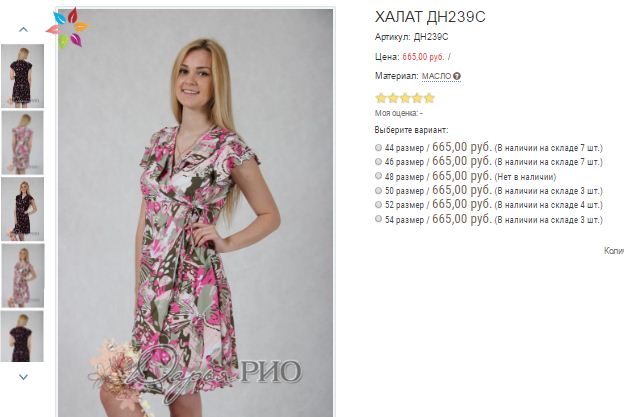Open first thumbnail of dark dress back view

pos(22,76)
